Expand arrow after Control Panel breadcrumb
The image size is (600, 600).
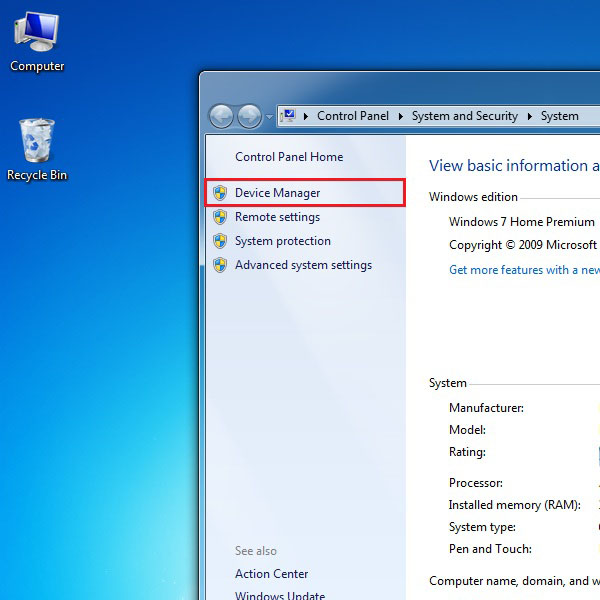[401, 116]
